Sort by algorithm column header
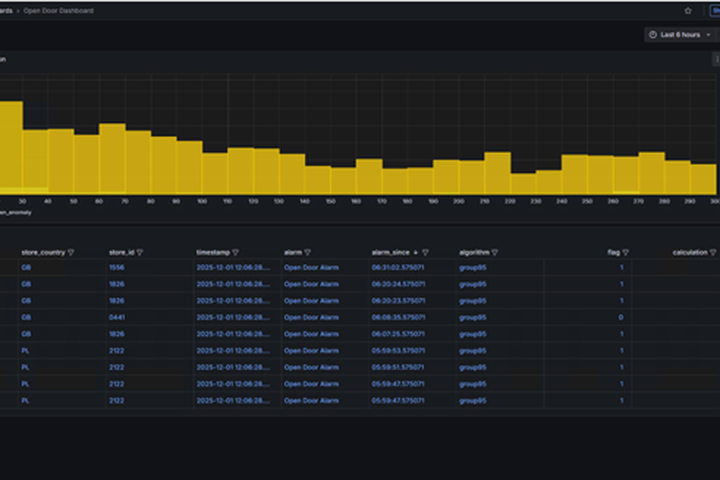This screenshot has width=720, height=480. point(474,253)
